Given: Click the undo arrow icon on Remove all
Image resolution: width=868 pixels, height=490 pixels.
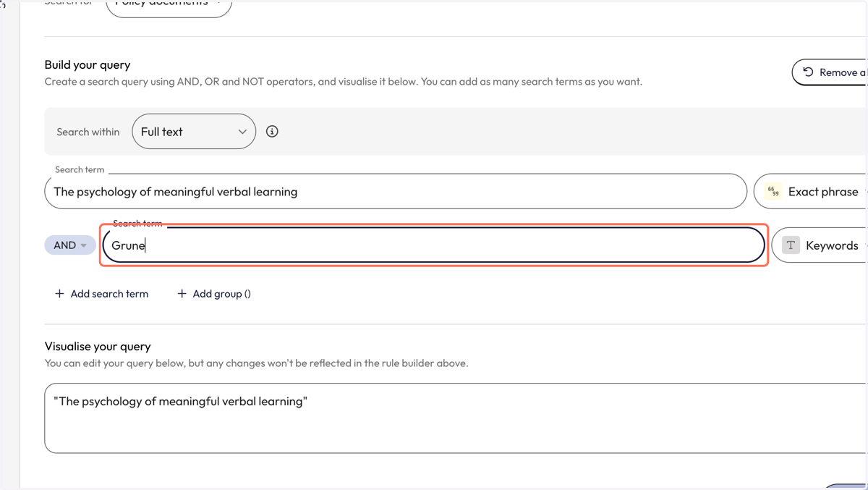Looking at the screenshot, I should pyautogui.click(x=808, y=72).
